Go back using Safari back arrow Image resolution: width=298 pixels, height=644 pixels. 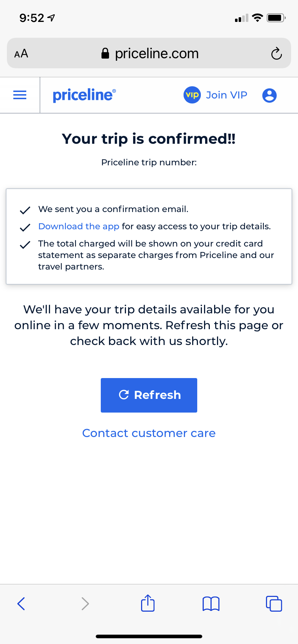pos(21,603)
